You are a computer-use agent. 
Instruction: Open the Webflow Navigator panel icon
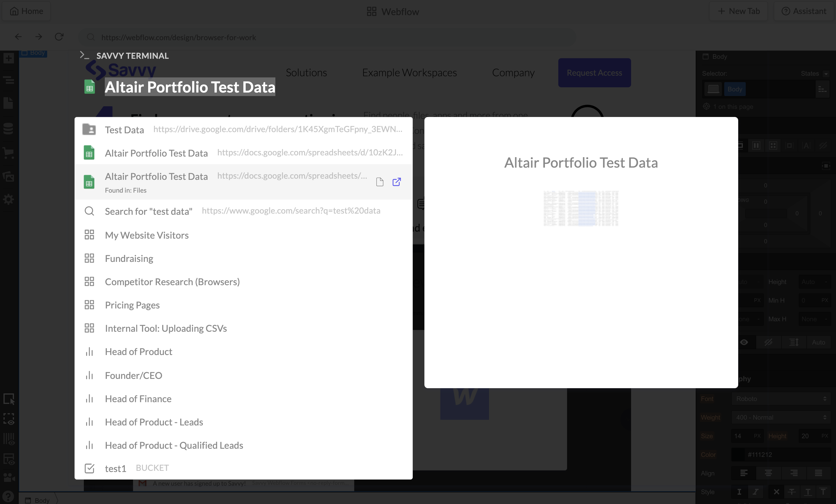coord(8,80)
